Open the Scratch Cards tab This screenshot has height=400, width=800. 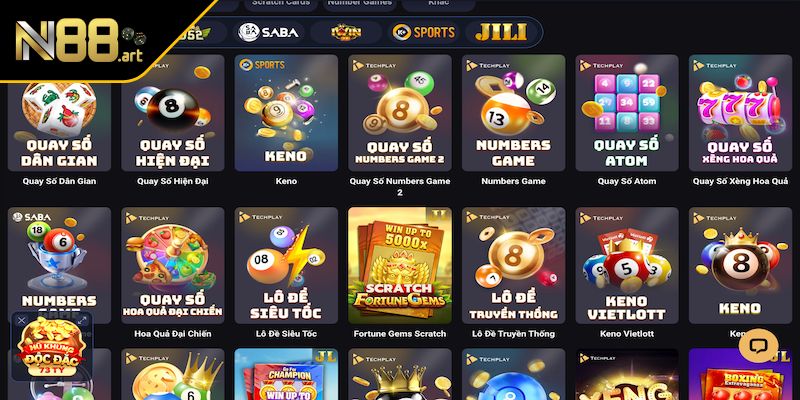(281, 3)
